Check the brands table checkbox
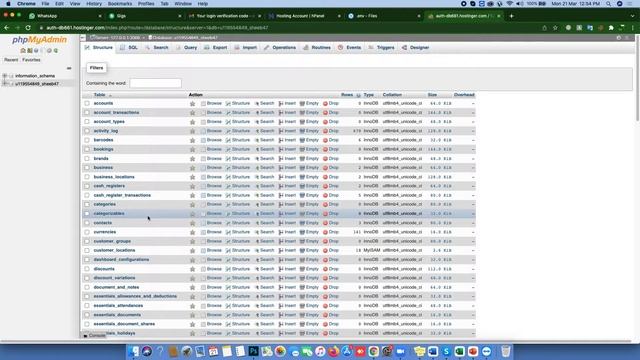640x360 pixels. pos(87,158)
